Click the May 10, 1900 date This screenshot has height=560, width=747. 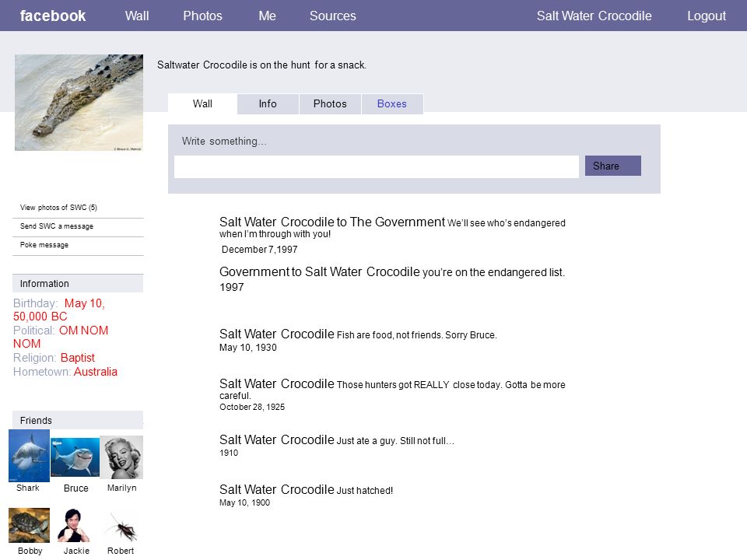244,502
